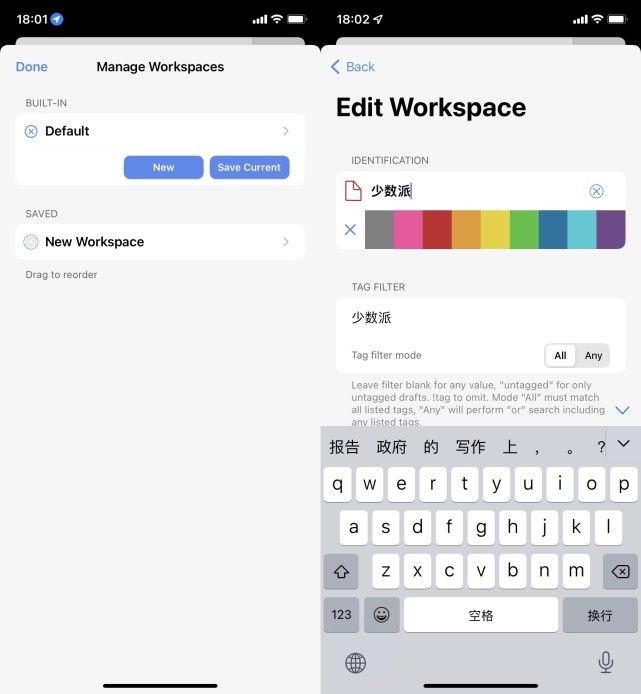Tap the z key
The height and width of the screenshot is (694, 641).
pyautogui.click(x=386, y=571)
